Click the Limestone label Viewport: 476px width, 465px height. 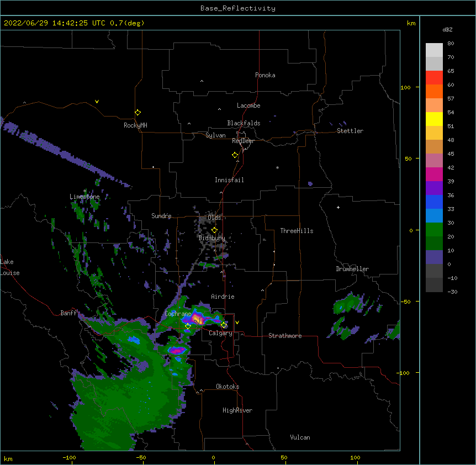84,197
